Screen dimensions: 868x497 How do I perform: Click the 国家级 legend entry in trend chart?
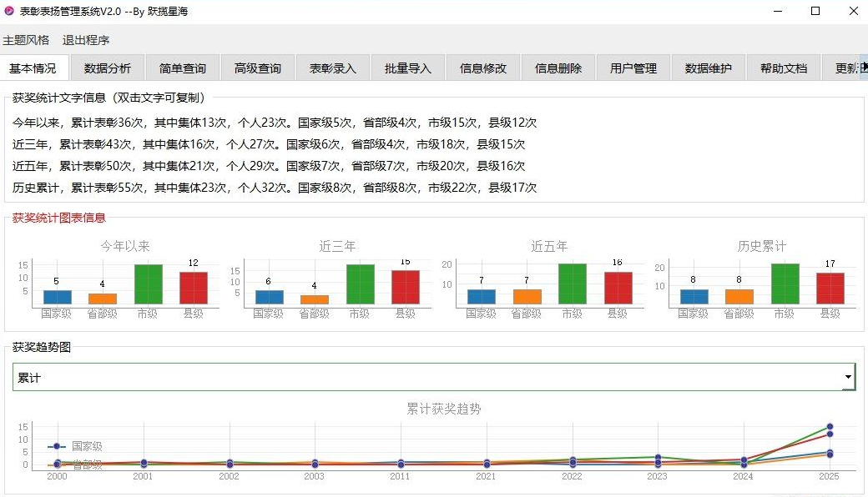coord(75,446)
